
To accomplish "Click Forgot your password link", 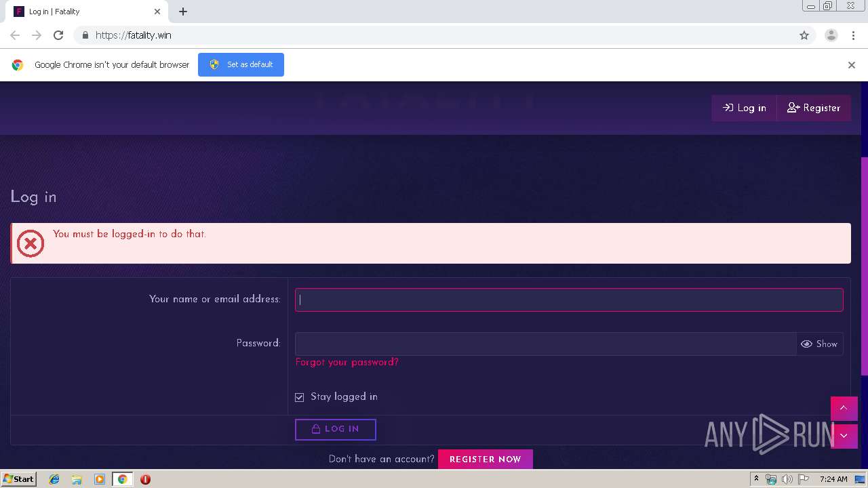I will [347, 363].
